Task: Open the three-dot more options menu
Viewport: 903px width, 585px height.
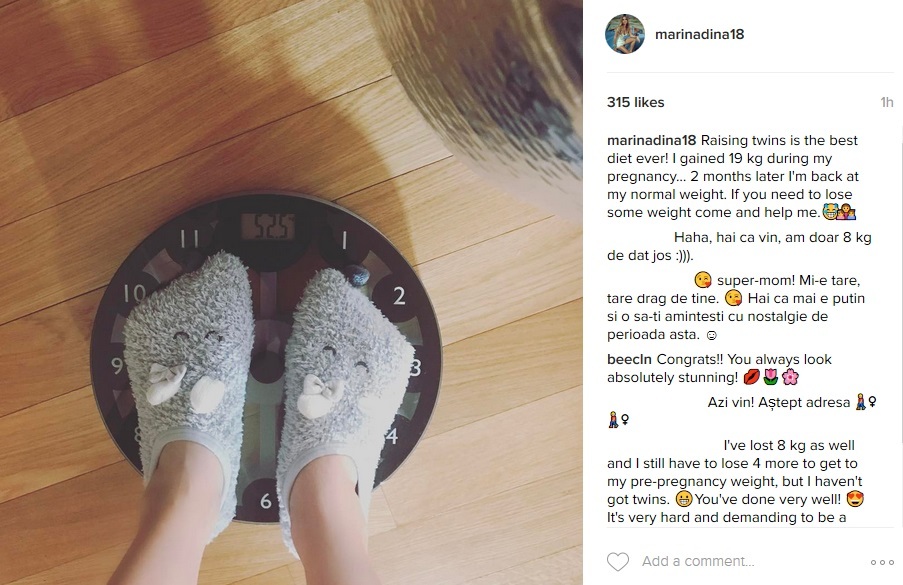Action: pyautogui.click(x=882, y=563)
